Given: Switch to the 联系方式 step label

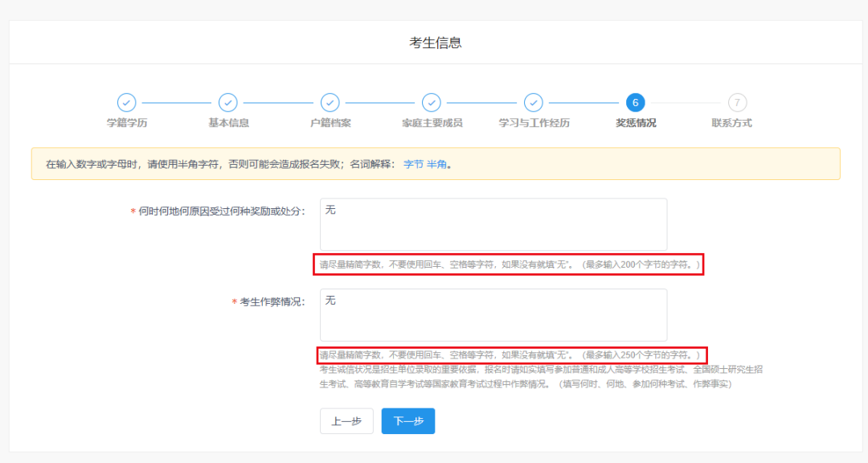Looking at the screenshot, I should pyautogui.click(x=731, y=123).
